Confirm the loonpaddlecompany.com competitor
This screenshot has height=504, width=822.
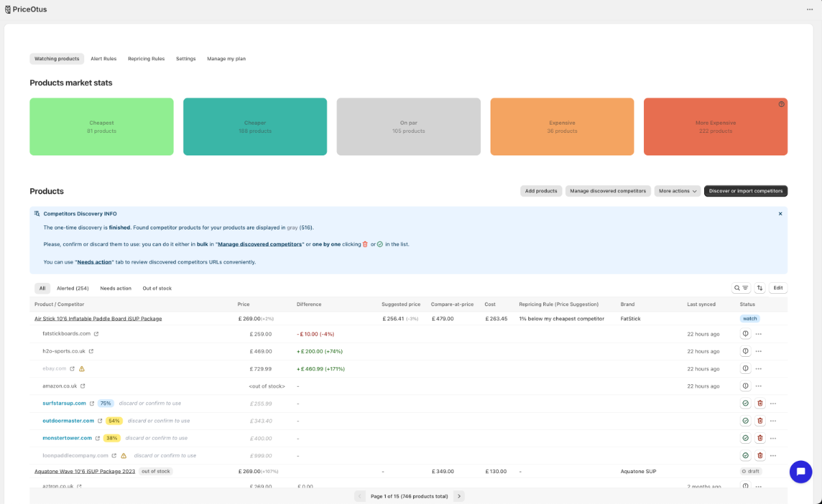point(745,455)
